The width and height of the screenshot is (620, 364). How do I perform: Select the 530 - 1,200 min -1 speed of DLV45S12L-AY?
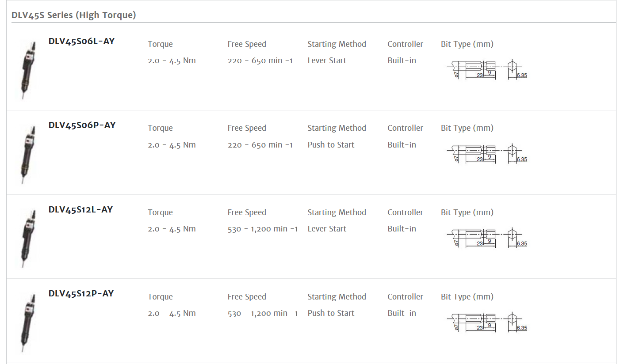(x=263, y=229)
